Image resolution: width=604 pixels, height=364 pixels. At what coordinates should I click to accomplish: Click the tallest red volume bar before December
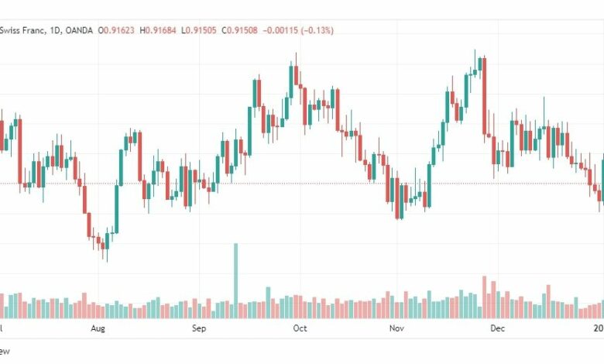[485, 297]
